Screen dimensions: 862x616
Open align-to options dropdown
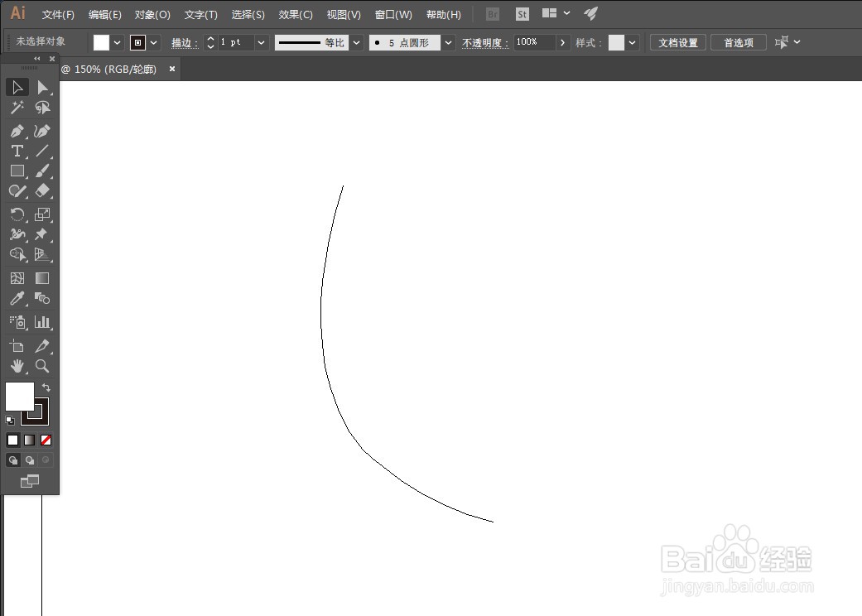coord(787,42)
